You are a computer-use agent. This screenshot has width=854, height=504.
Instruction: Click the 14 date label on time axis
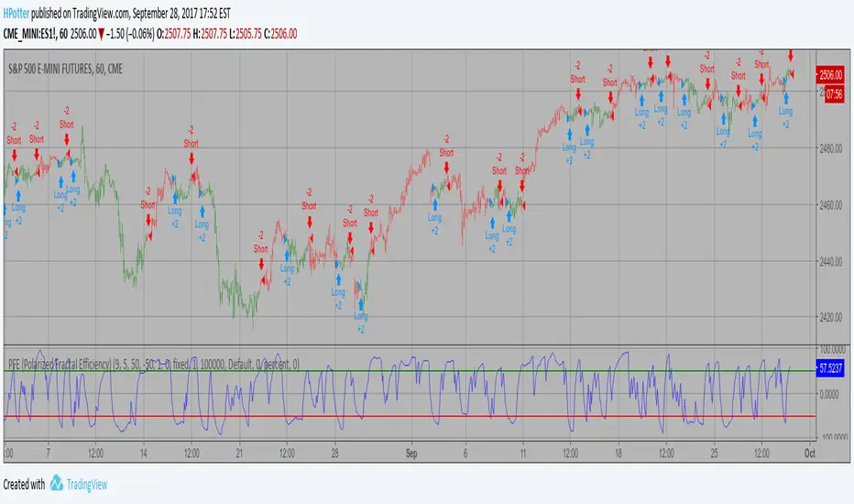tap(143, 454)
